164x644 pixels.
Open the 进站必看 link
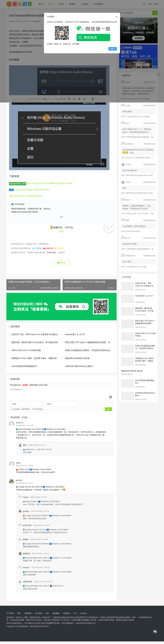pos(59,249)
